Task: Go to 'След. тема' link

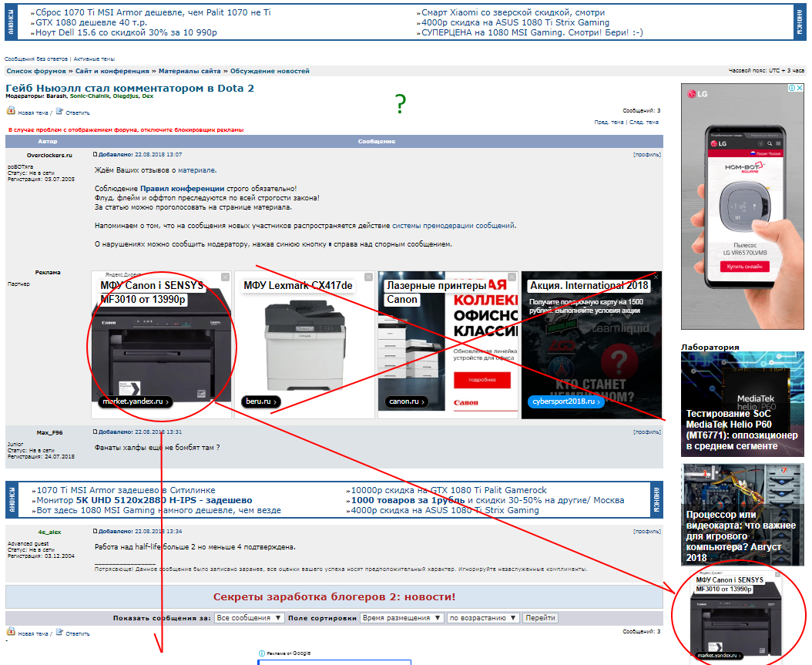Action: [x=644, y=123]
